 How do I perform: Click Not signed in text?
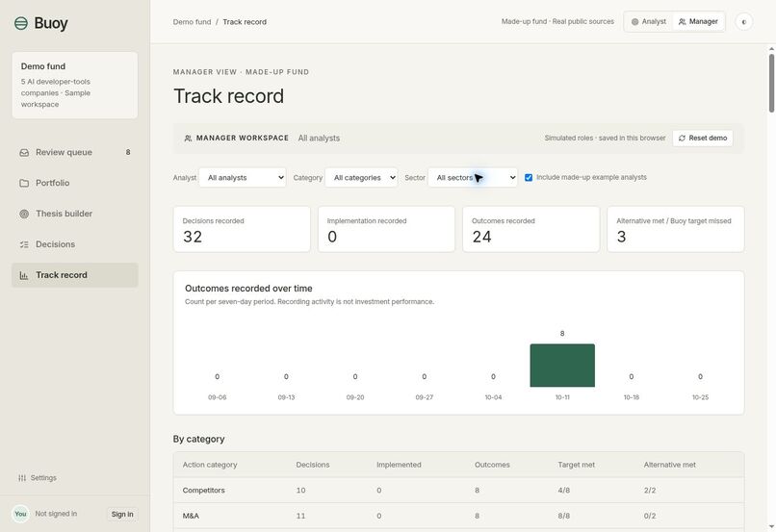pyautogui.click(x=56, y=514)
